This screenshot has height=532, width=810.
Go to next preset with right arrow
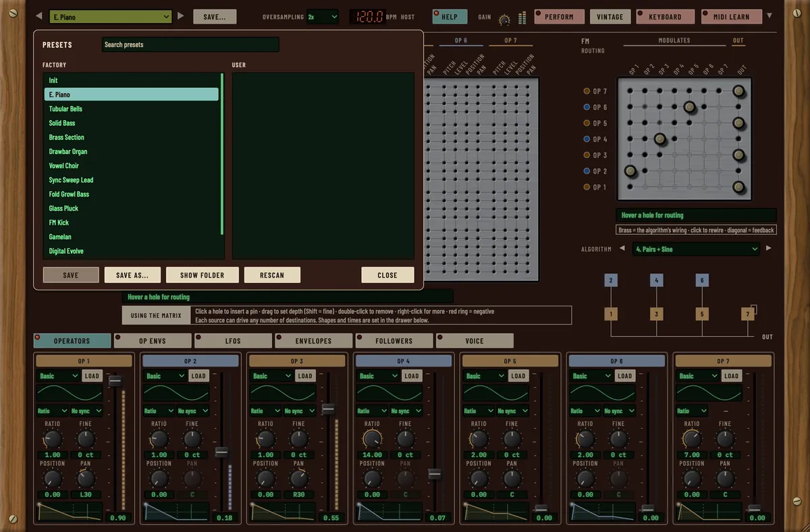point(180,16)
